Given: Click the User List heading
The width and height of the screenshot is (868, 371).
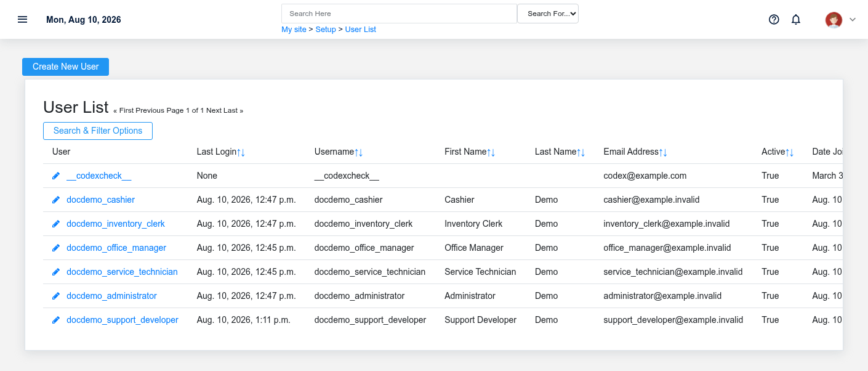Looking at the screenshot, I should tap(76, 107).
